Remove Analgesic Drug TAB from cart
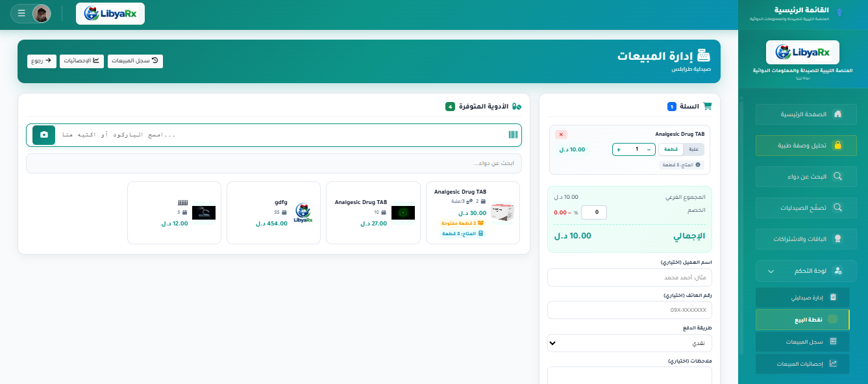The image size is (868, 384). coord(562,134)
